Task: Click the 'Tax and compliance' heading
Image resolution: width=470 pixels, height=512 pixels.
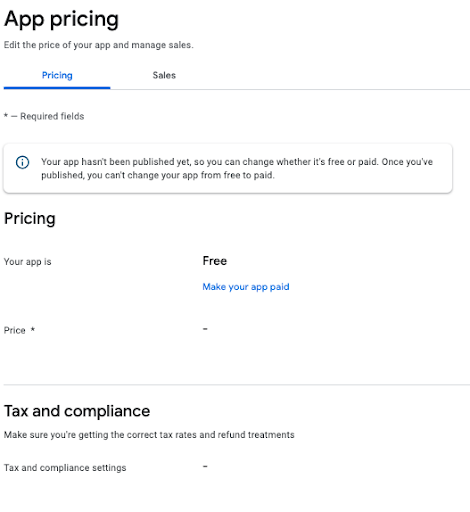Action: click(77, 411)
